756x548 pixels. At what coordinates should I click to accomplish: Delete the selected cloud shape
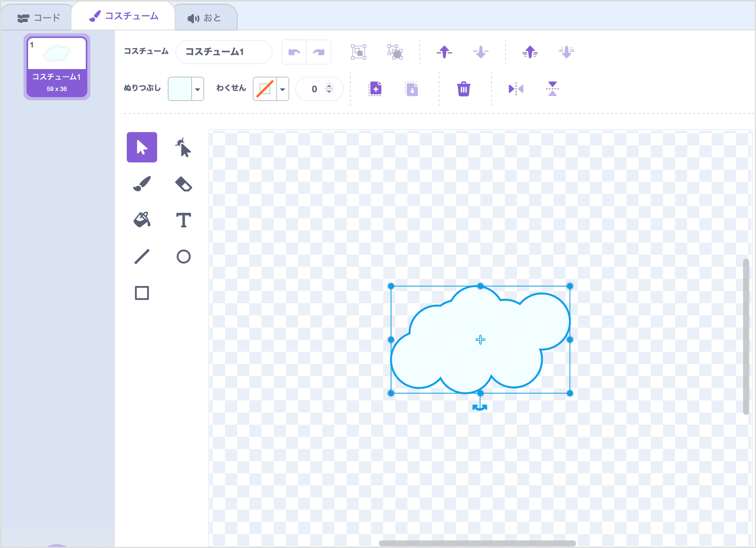pyautogui.click(x=464, y=89)
